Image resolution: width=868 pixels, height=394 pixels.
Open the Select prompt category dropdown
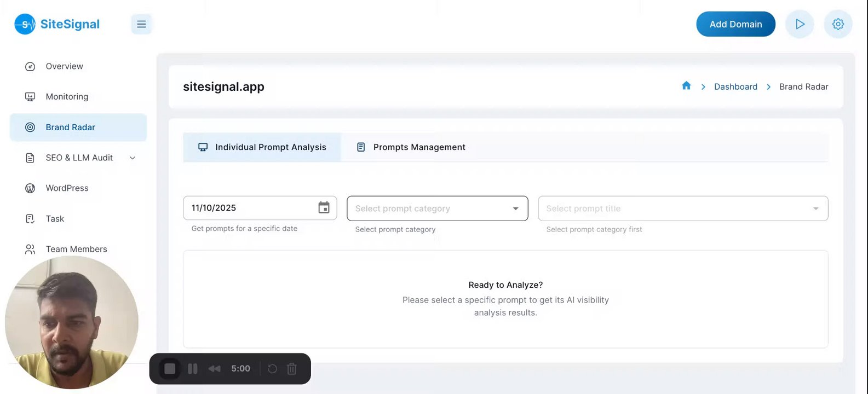(x=437, y=208)
